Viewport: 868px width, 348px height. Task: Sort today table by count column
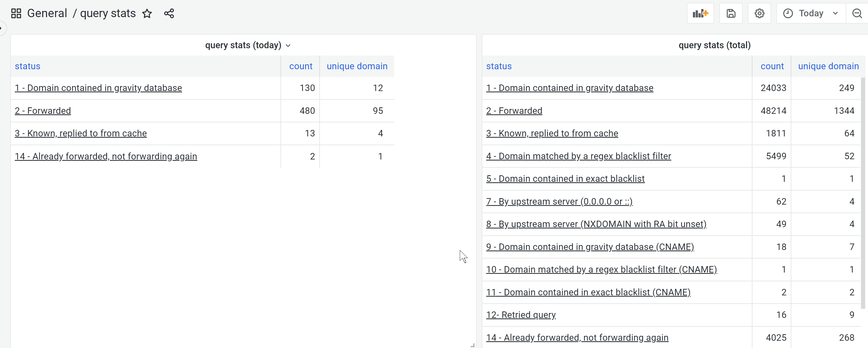click(300, 66)
